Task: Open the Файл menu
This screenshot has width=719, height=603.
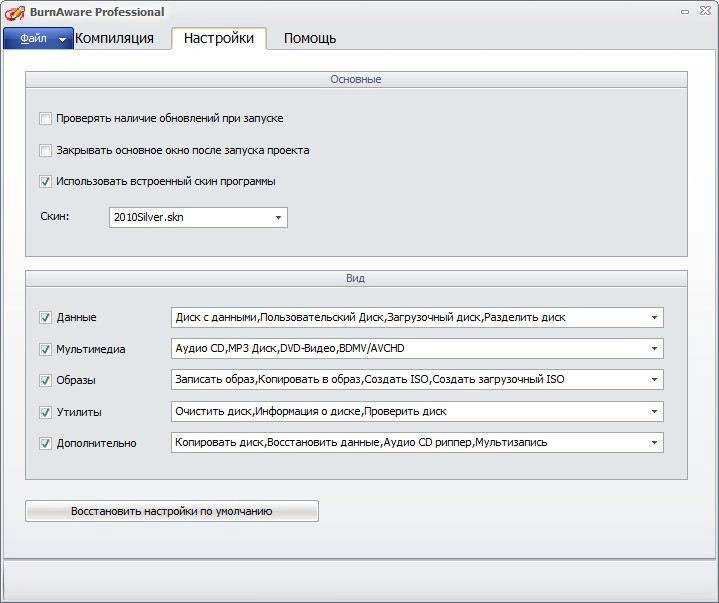Action: tap(38, 39)
